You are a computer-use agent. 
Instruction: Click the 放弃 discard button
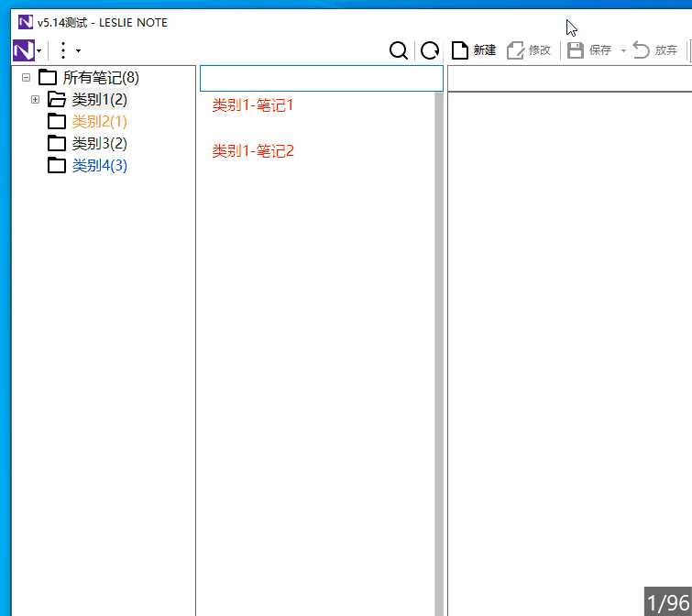coord(655,50)
